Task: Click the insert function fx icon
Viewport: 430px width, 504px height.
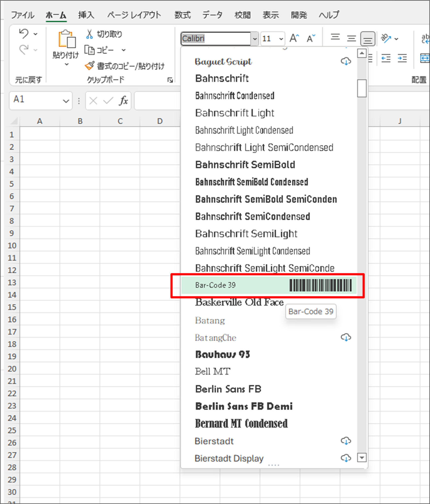Action: point(123,101)
